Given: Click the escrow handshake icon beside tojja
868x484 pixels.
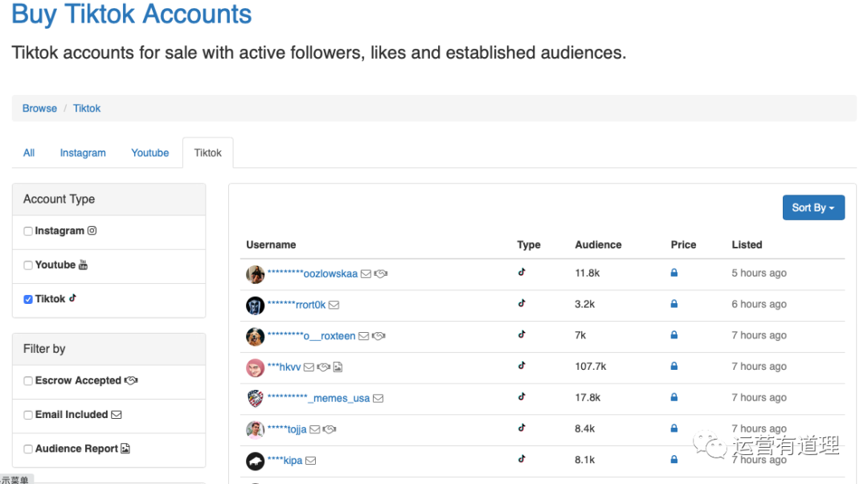Looking at the screenshot, I should (x=330, y=429).
